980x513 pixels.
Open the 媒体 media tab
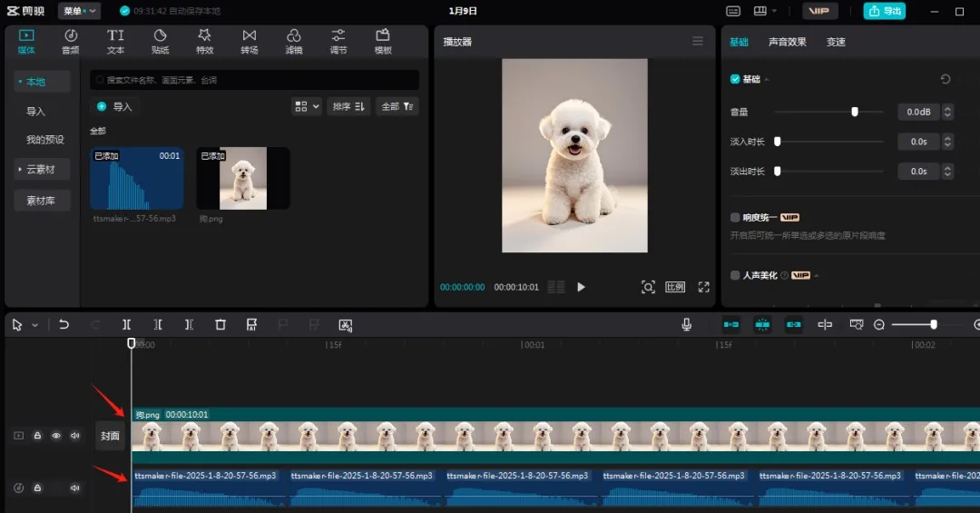26,42
